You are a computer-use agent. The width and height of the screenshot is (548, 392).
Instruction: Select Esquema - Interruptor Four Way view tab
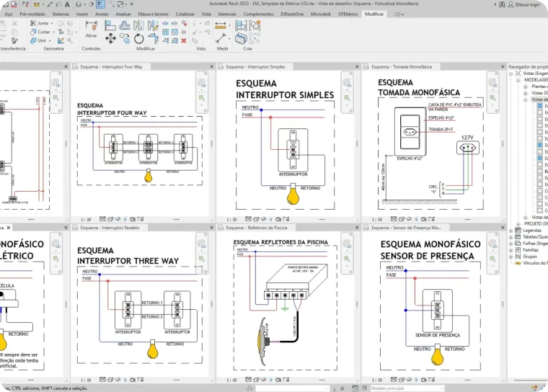point(111,67)
